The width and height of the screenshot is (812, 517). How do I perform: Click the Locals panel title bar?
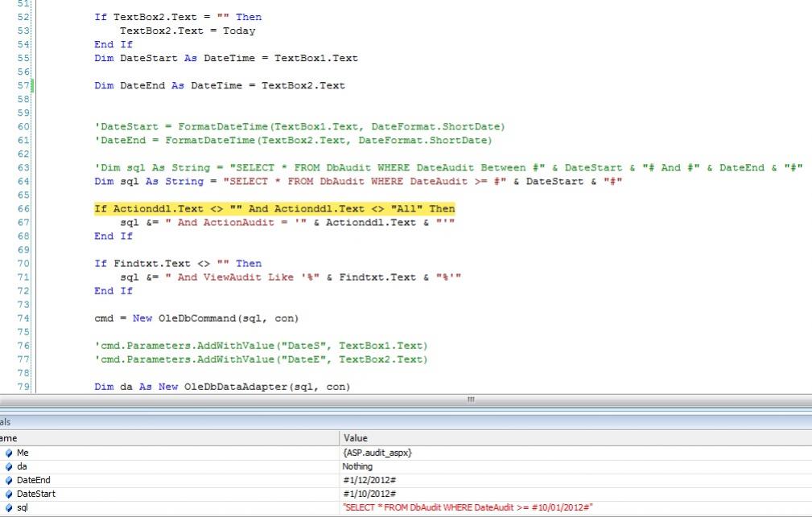pos(406,422)
